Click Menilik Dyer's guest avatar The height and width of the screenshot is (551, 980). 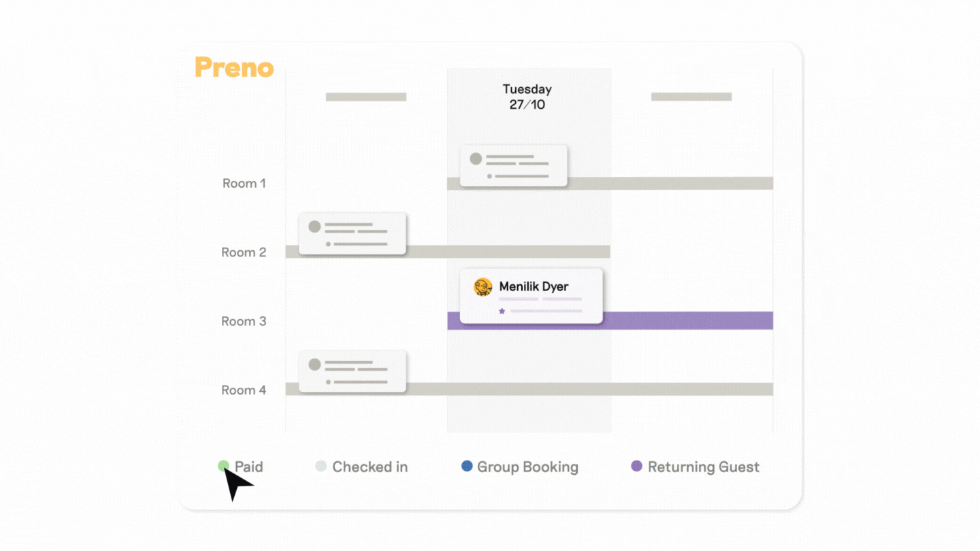[483, 287]
